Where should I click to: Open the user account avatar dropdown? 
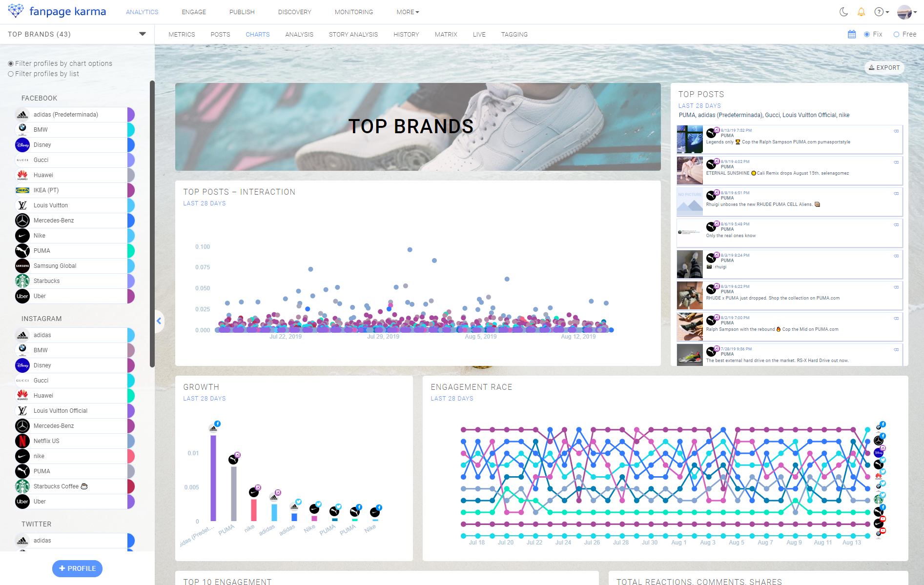[903, 12]
